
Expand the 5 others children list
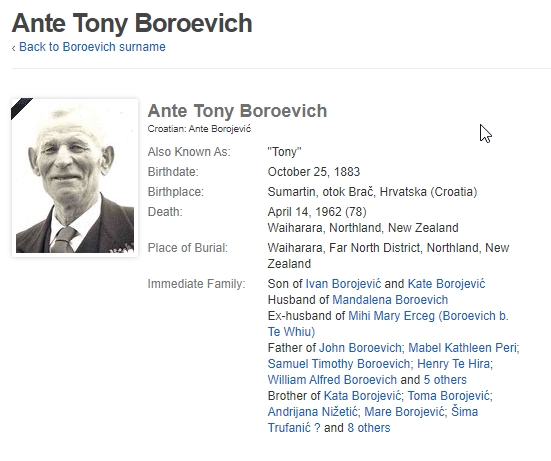[445, 379]
